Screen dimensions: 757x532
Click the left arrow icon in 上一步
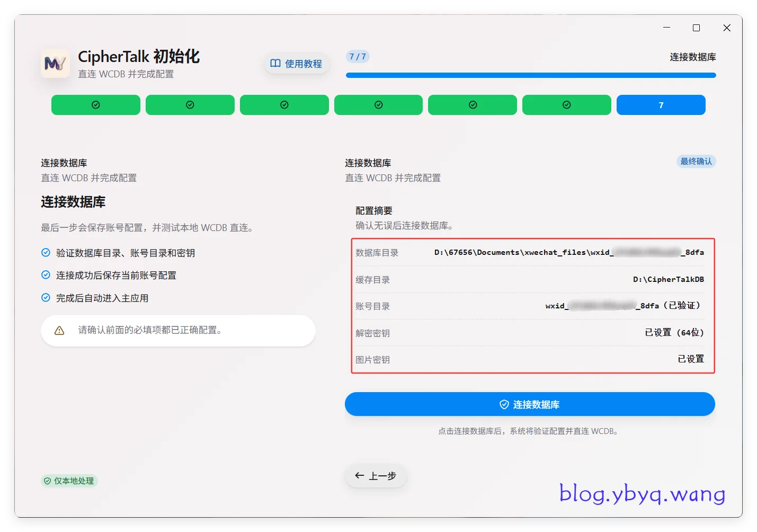pyautogui.click(x=360, y=475)
